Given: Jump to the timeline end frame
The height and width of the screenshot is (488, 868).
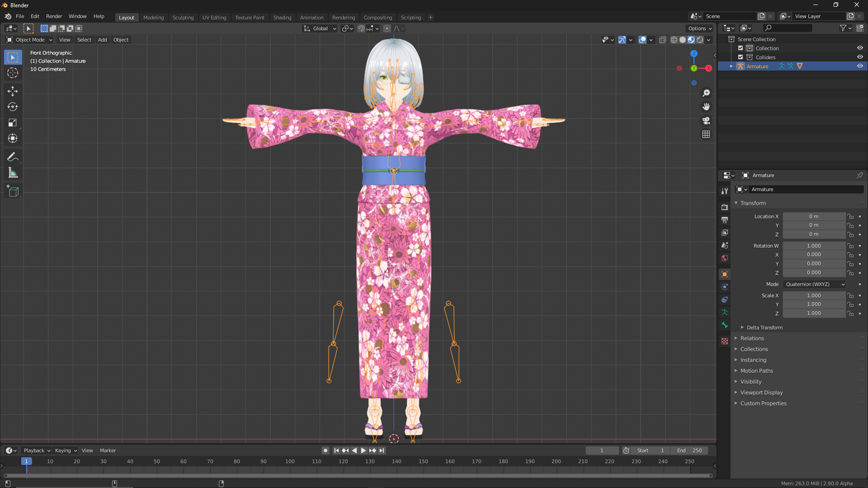Looking at the screenshot, I should (x=382, y=450).
